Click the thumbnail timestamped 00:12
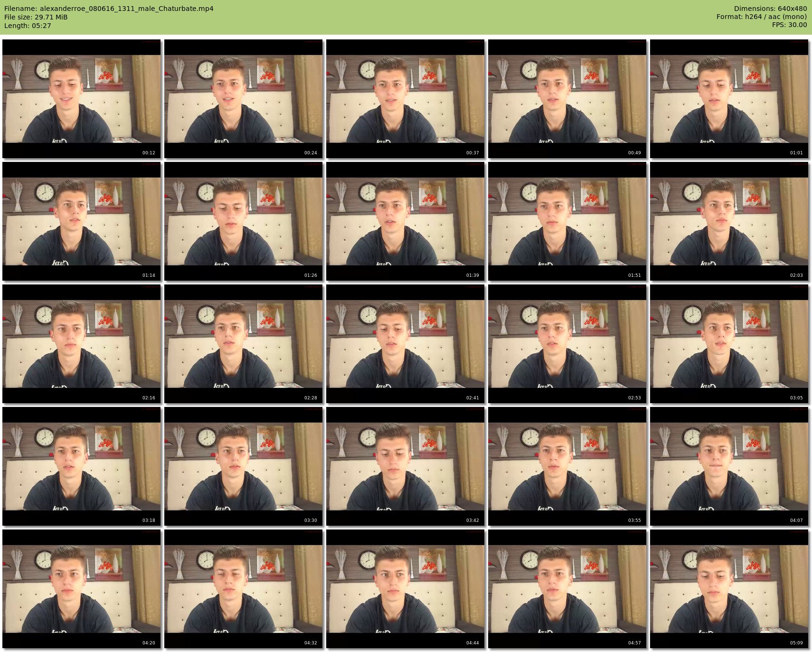This screenshot has height=652, width=812. coord(82,99)
